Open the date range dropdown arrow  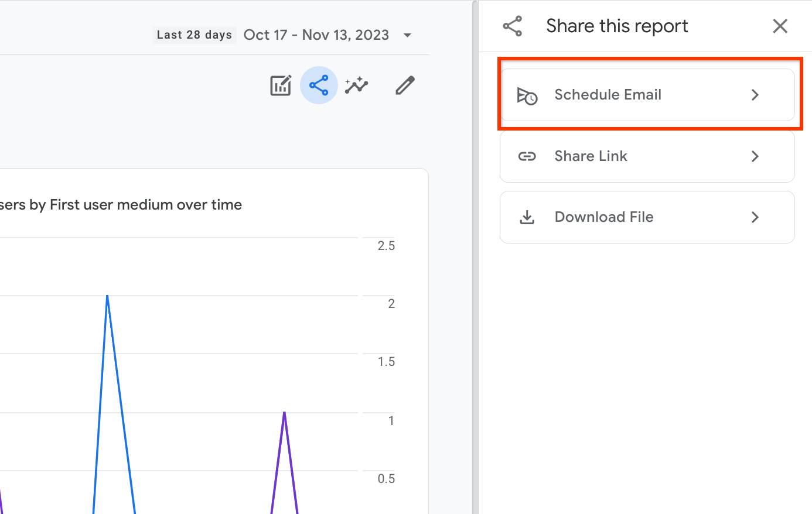(407, 35)
